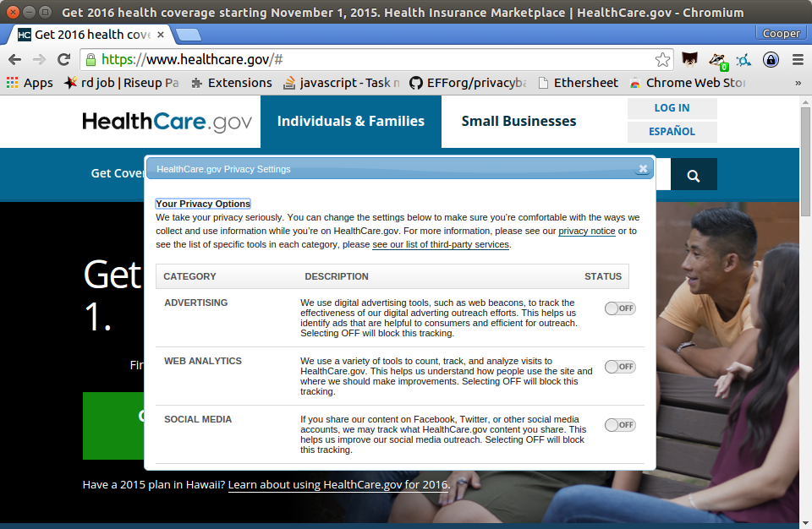
Task: Open the Privacy Badger extension icon
Action: [716, 60]
